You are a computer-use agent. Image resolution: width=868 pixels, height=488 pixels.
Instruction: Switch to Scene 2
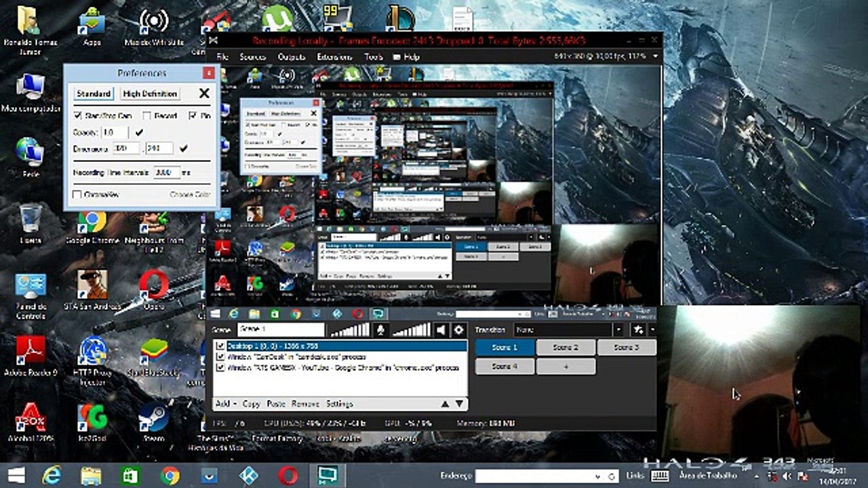[566, 347]
